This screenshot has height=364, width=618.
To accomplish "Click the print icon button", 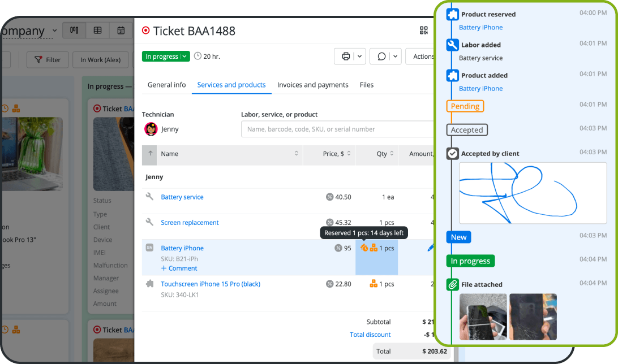I will point(346,57).
